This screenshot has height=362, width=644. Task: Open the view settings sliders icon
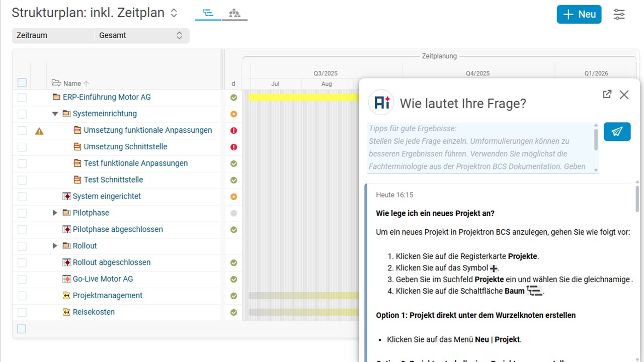[x=619, y=15]
